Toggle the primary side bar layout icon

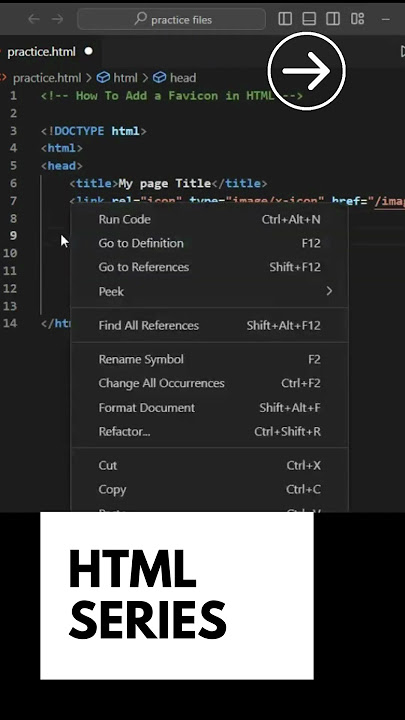pos(285,19)
